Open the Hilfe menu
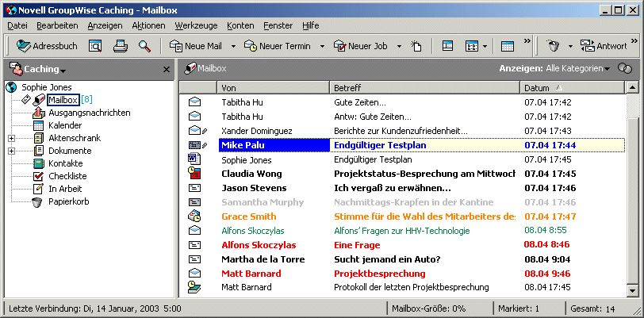Image resolution: width=644 pixels, height=318 pixels. [x=311, y=25]
